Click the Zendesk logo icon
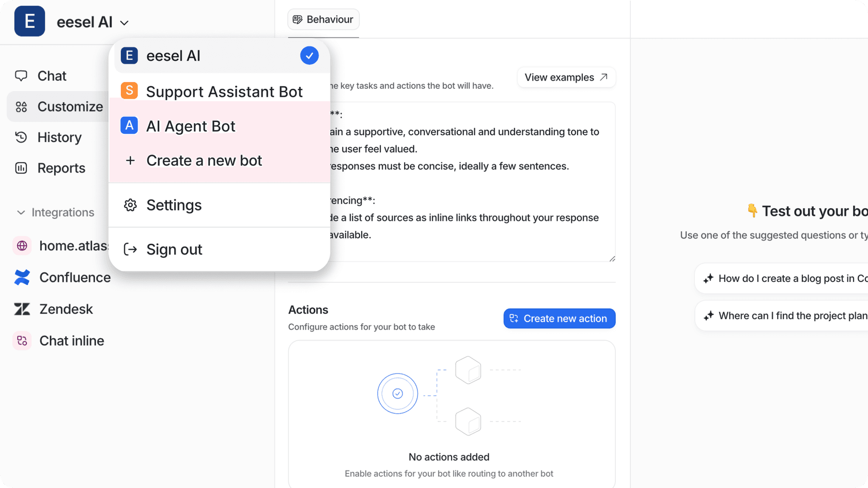This screenshot has height=488, width=868. pyautogui.click(x=22, y=309)
